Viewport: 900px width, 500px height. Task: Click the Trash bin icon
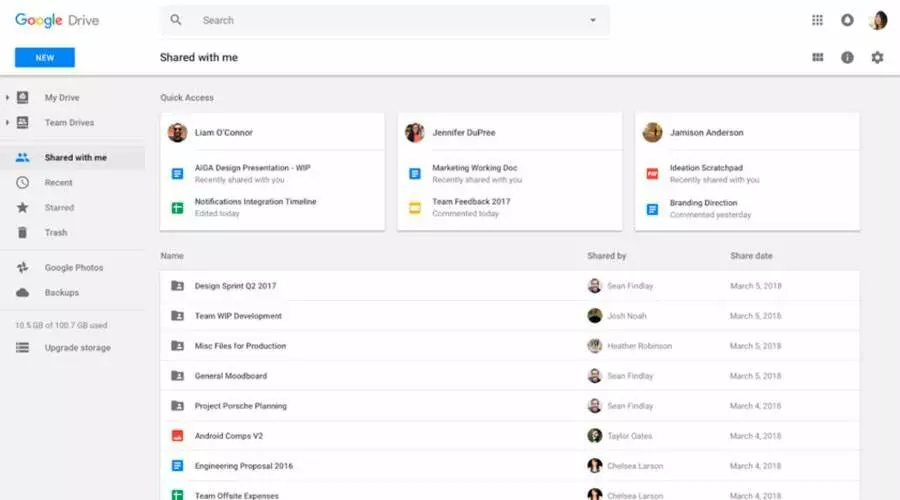point(22,232)
